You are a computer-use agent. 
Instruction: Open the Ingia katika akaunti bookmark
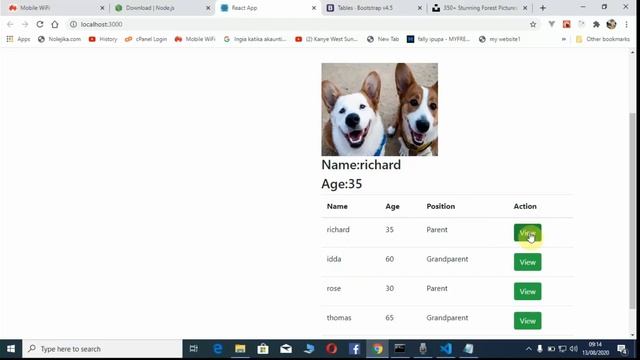(255, 39)
